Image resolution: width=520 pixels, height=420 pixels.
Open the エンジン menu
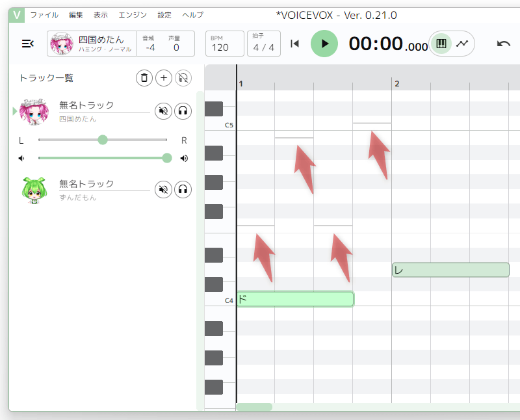133,15
